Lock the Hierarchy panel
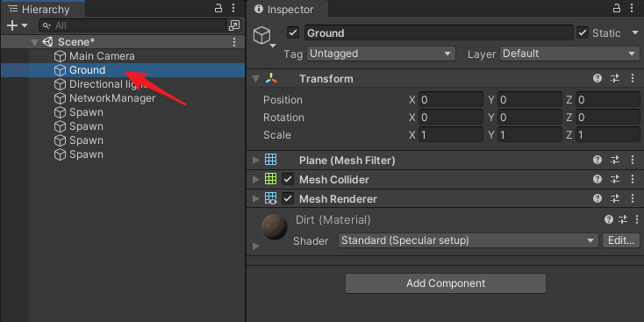644x322 pixels. [219, 8]
